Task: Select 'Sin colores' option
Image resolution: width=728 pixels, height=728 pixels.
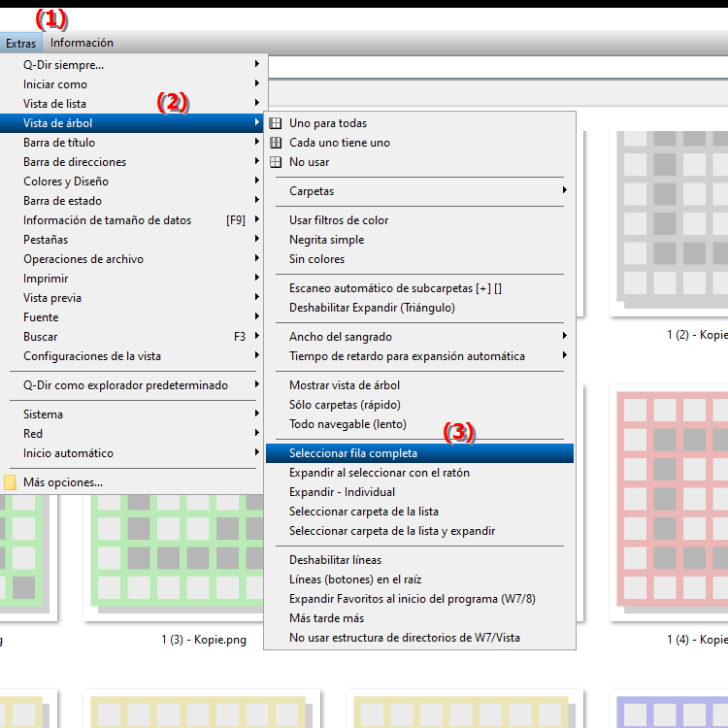Action: [419, 259]
